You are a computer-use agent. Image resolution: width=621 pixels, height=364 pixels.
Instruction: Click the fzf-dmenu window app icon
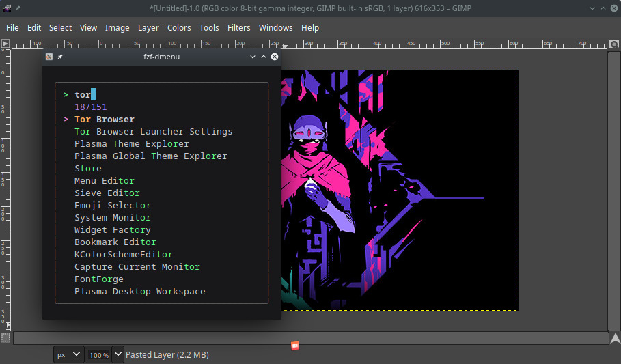(49, 57)
